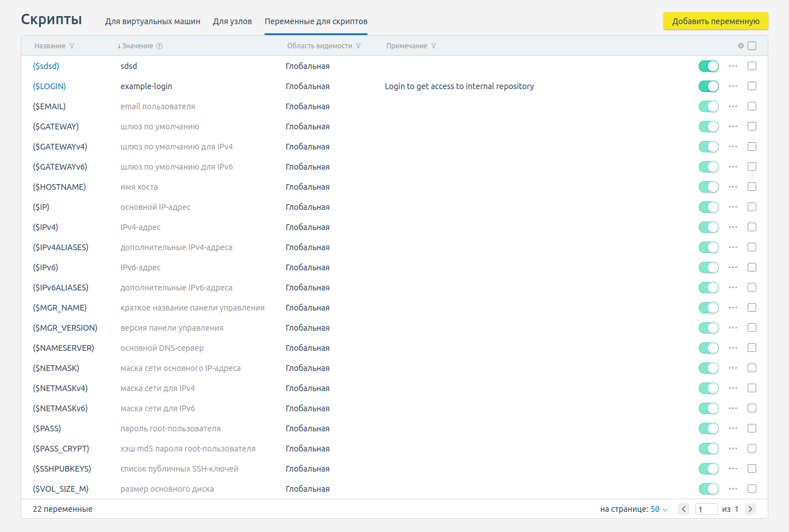
Task: Open filter for Область видимости column
Action: click(358, 46)
